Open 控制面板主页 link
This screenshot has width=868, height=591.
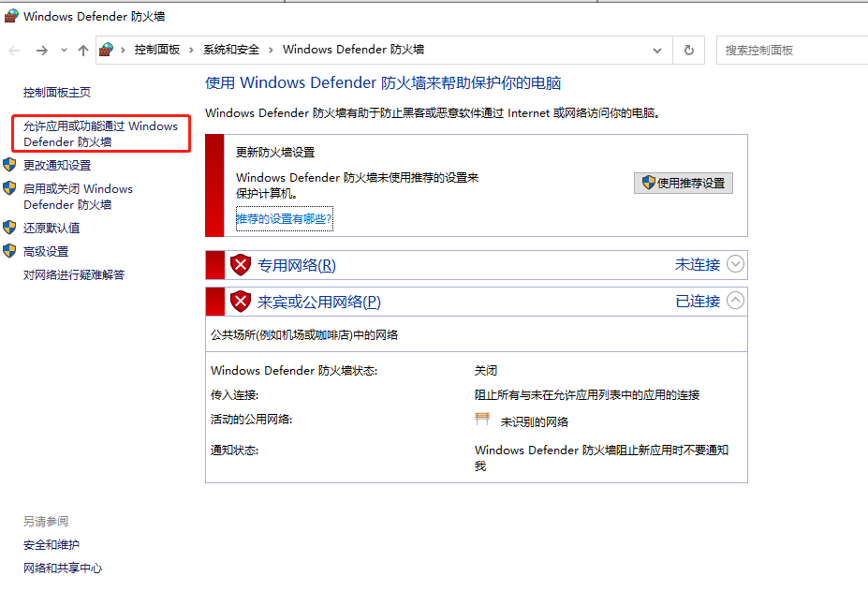pyautogui.click(x=57, y=93)
